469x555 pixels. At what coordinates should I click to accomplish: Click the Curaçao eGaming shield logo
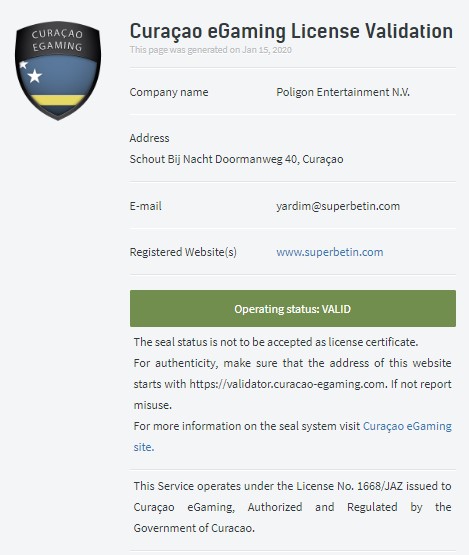(x=58, y=70)
